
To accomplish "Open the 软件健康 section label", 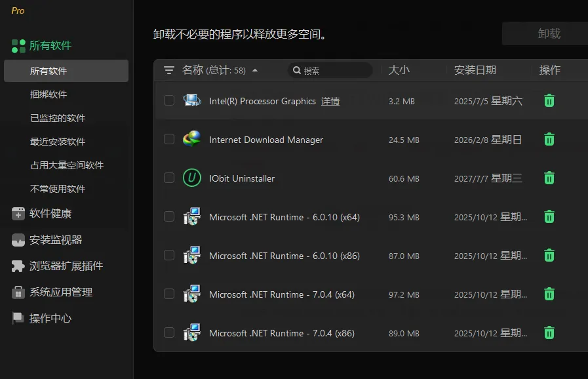I will pyautogui.click(x=50, y=214).
